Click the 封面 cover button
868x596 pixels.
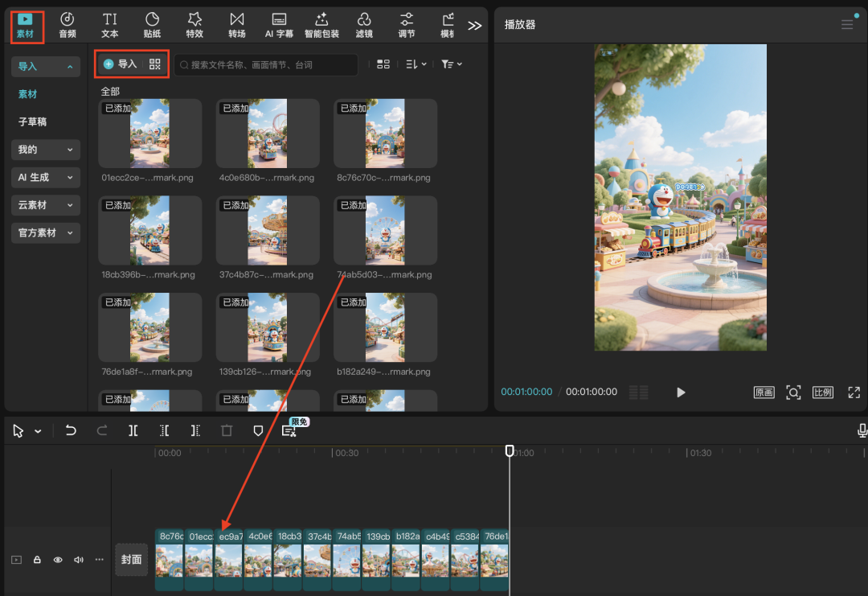132,560
